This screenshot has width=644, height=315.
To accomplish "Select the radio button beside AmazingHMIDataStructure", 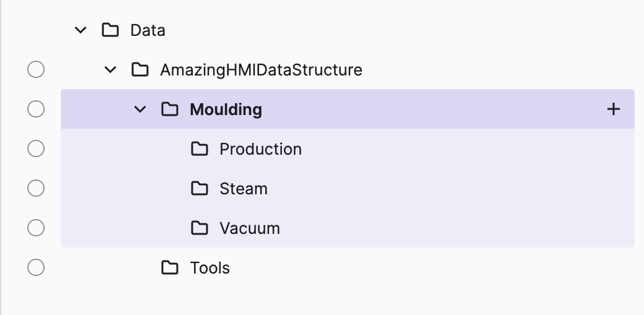I will [36, 70].
